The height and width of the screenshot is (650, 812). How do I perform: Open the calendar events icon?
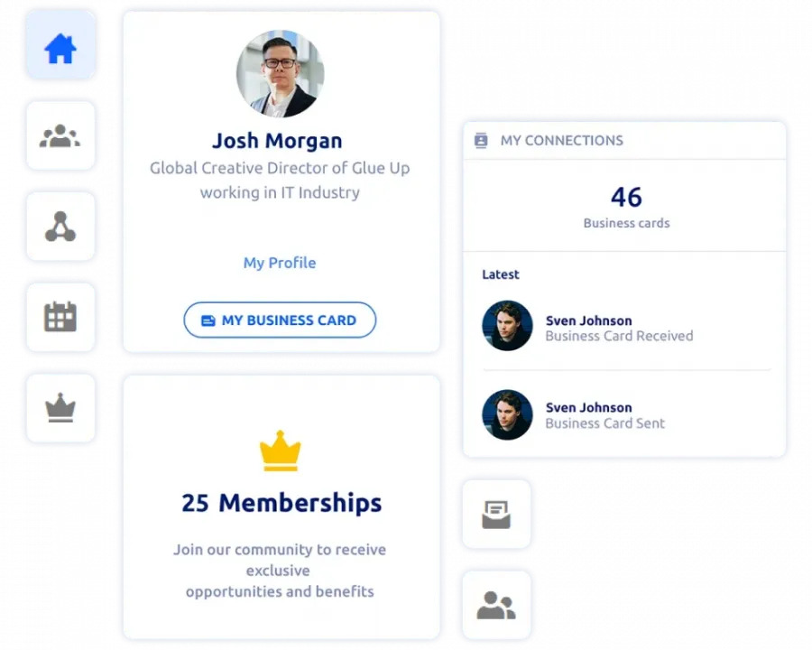coord(60,317)
